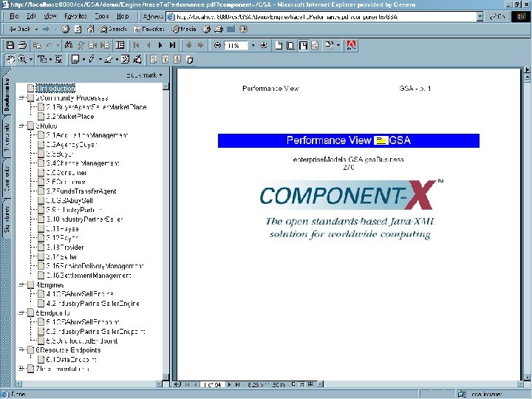Click the IE Print icon
The height and width of the screenshot is (399, 532).
tap(219, 29)
